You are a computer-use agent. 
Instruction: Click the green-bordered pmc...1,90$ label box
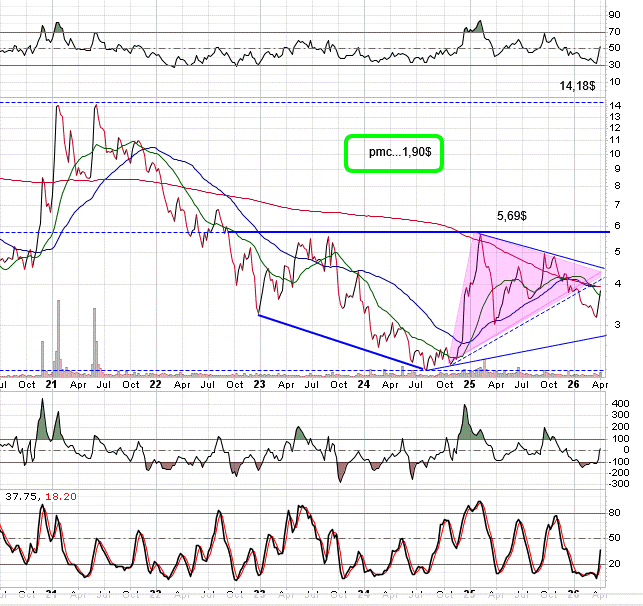(393, 153)
